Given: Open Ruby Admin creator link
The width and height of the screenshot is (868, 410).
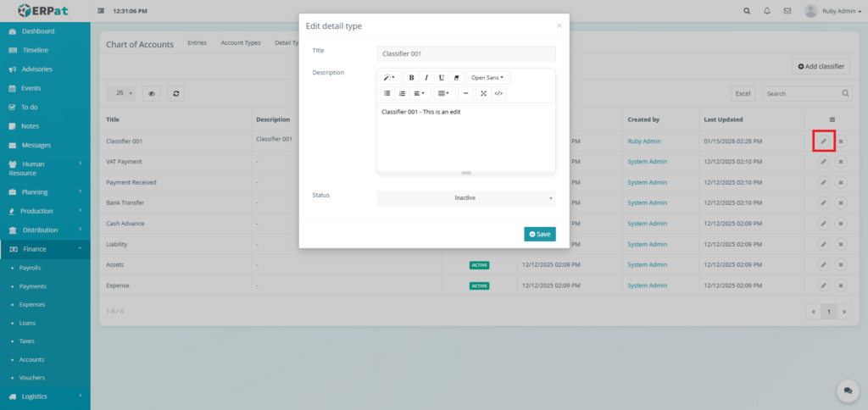Looking at the screenshot, I should click(644, 141).
